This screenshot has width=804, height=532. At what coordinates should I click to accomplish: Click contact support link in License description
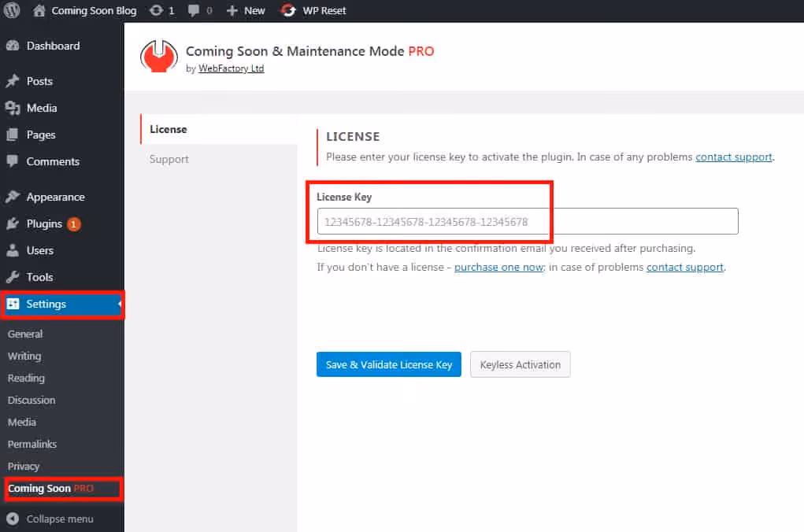coord(733,157)
